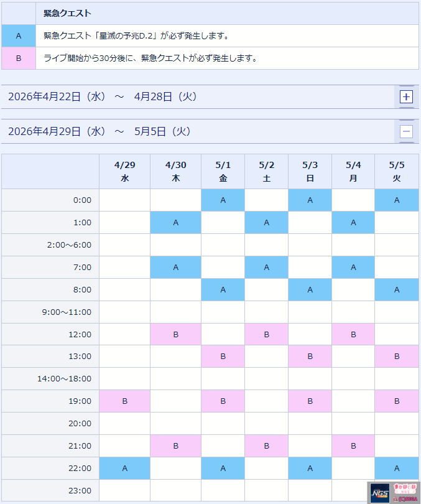The image size is (421, 504).
Task: Select the 5/5 火 column header
Action: point(396,172)
